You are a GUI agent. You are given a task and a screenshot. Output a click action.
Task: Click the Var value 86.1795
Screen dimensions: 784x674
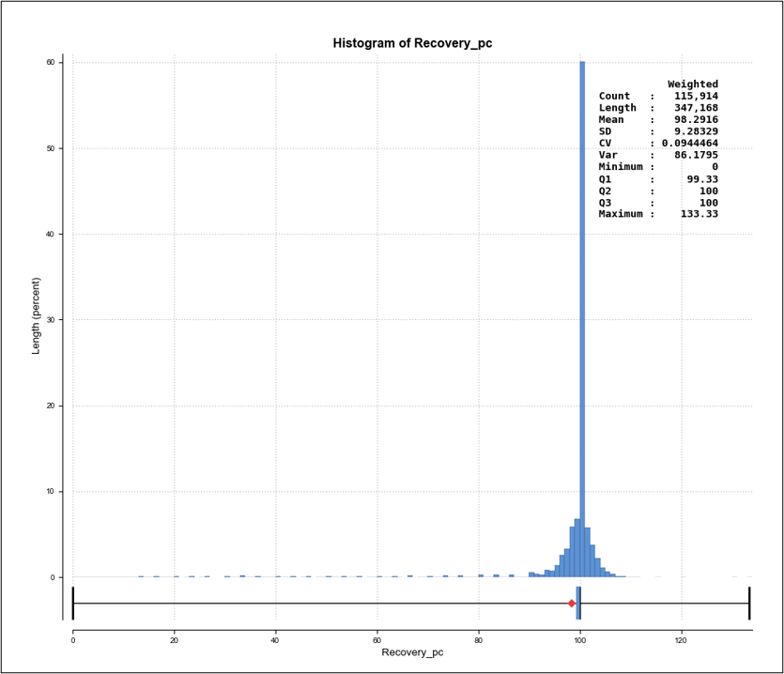(x=696, y=155)
